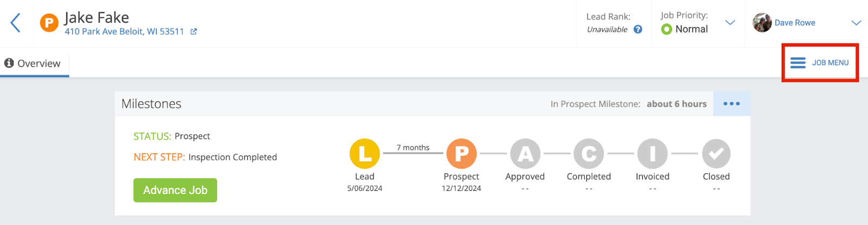
Task: Open the 410 Park Ave Beloit address link
Action: (124, 32)
